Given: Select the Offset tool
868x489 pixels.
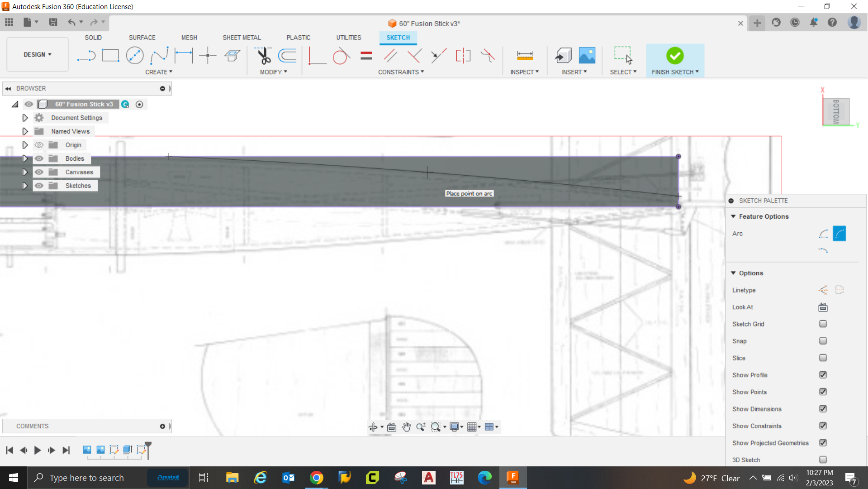Looking at the screenshot, I should coord(287,56).
